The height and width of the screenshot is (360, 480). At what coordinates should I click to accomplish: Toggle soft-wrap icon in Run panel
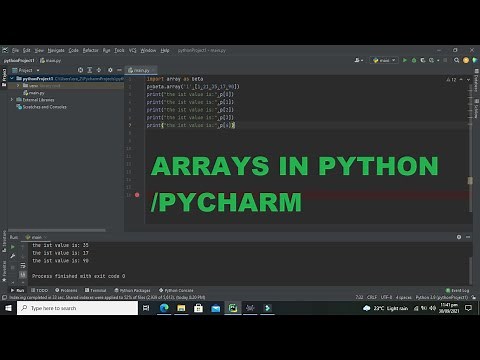pos(23,265)
